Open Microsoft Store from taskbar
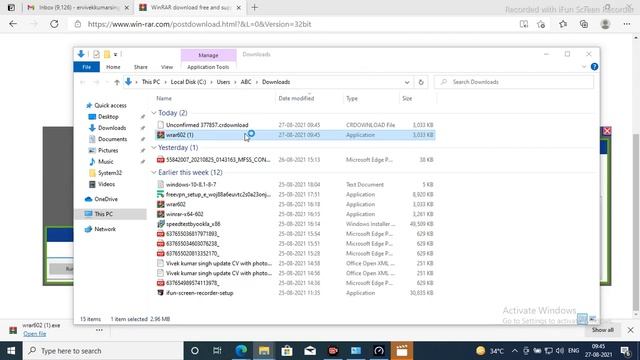 coord(287,351)
